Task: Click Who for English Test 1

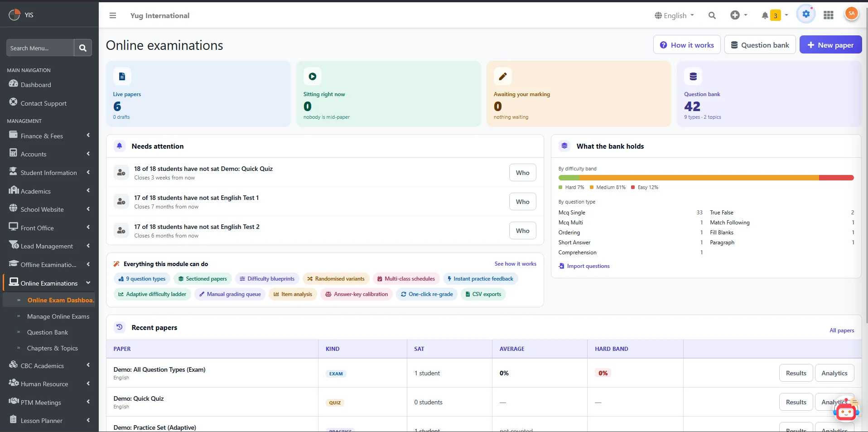Action: (522, 202)
